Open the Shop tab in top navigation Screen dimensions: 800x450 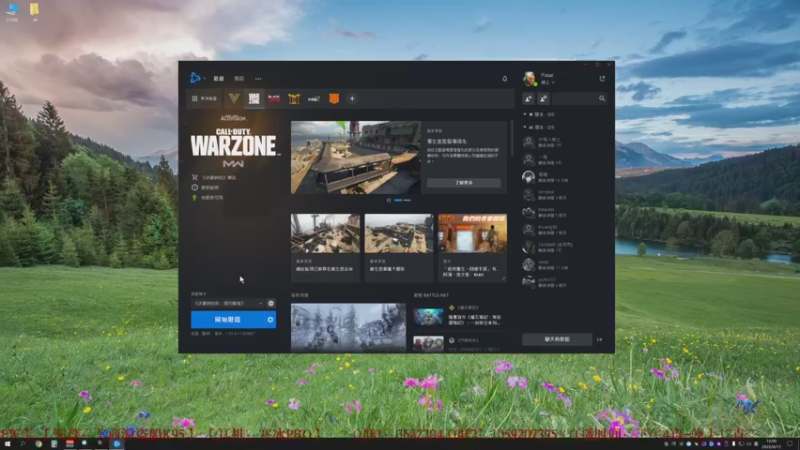point(239,79)
